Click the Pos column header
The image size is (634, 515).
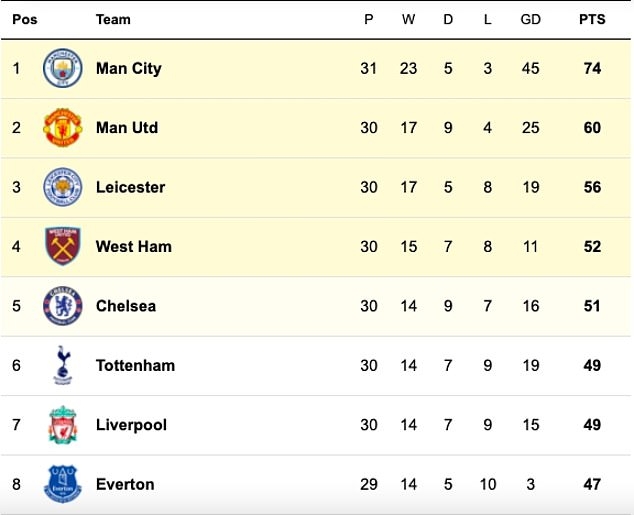point(24,20)
